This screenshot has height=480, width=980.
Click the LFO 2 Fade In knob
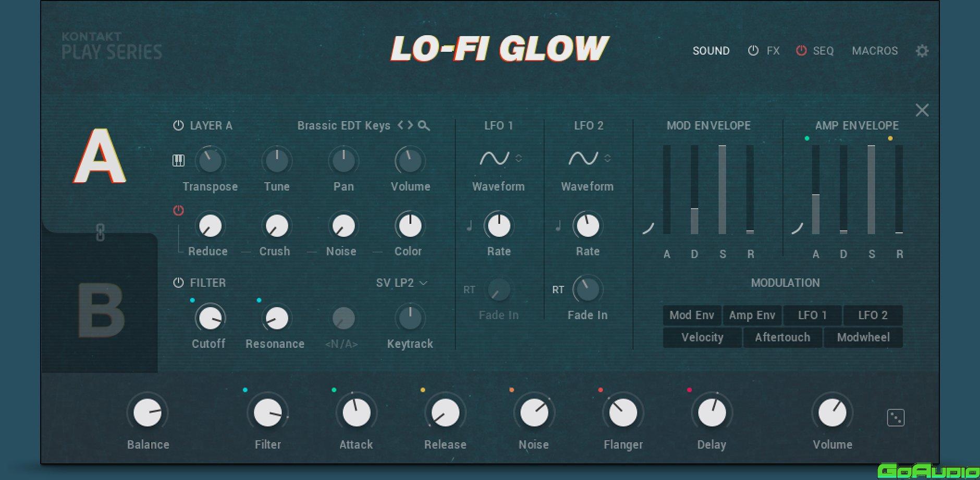point(587,290)
